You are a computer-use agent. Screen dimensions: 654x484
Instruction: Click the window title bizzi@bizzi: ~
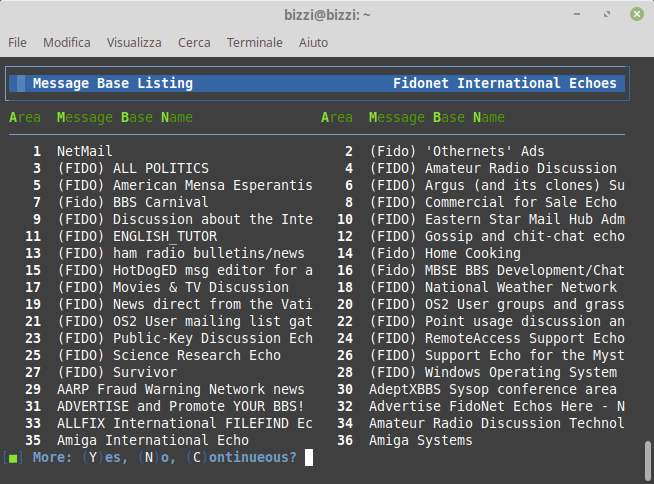click(327, 15)
